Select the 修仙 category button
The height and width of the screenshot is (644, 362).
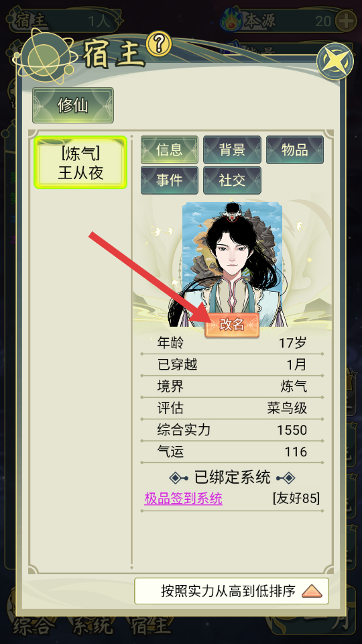point(73,105)
